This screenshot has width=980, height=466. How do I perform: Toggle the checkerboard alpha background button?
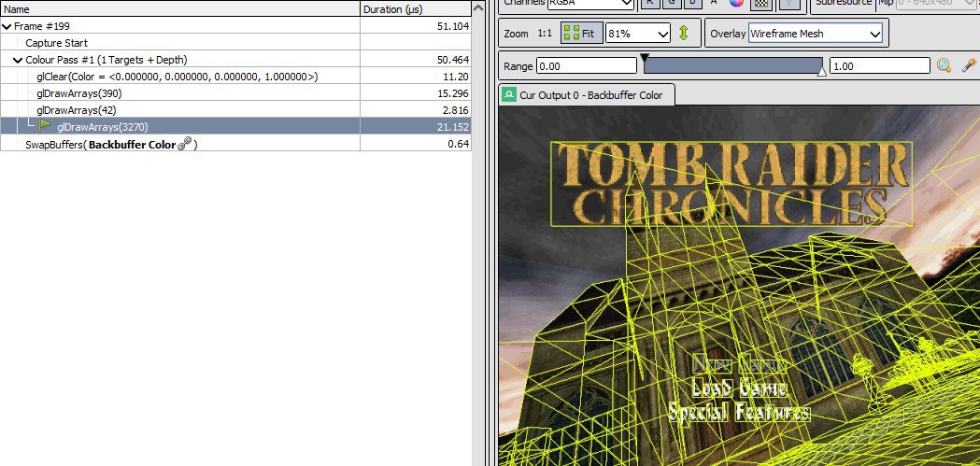point(760,3)
